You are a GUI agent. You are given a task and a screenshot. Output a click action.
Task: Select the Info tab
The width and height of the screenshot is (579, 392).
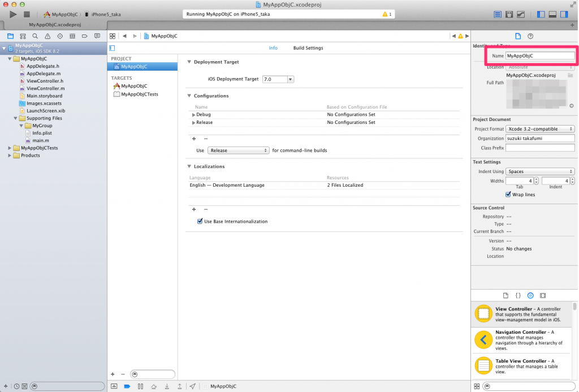click(x=273, y=48)
